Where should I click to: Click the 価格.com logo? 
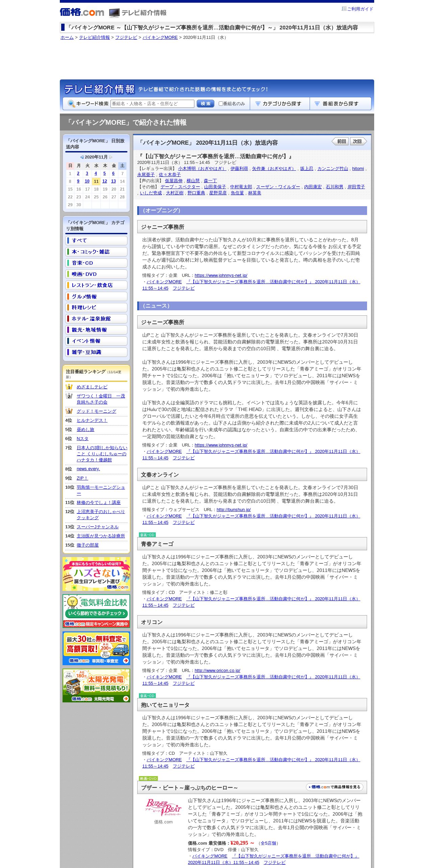(82, 13)
